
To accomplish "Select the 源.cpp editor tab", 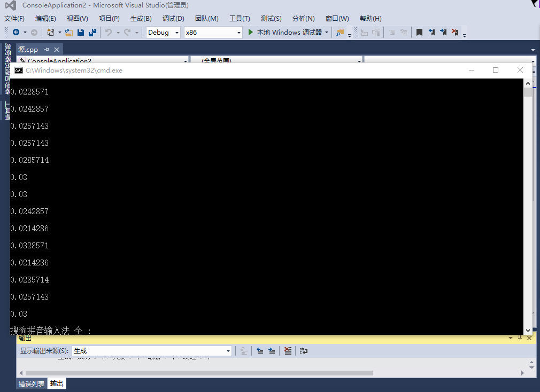I will [28, 50].
